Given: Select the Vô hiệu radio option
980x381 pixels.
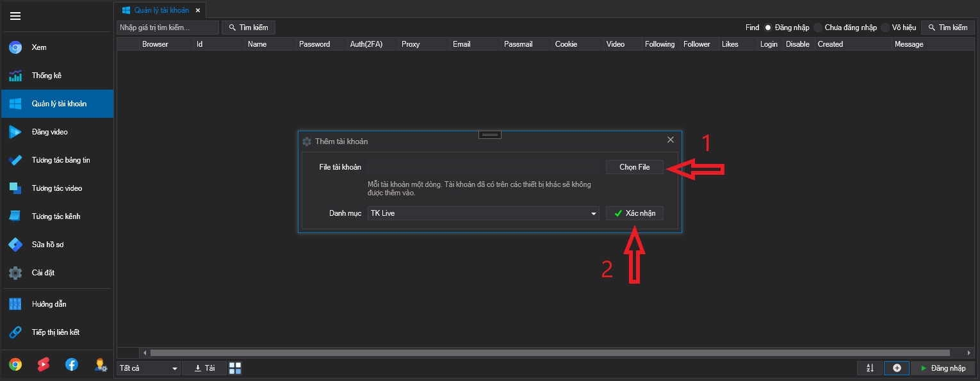Looking at the screenshot, I should 885,28.
